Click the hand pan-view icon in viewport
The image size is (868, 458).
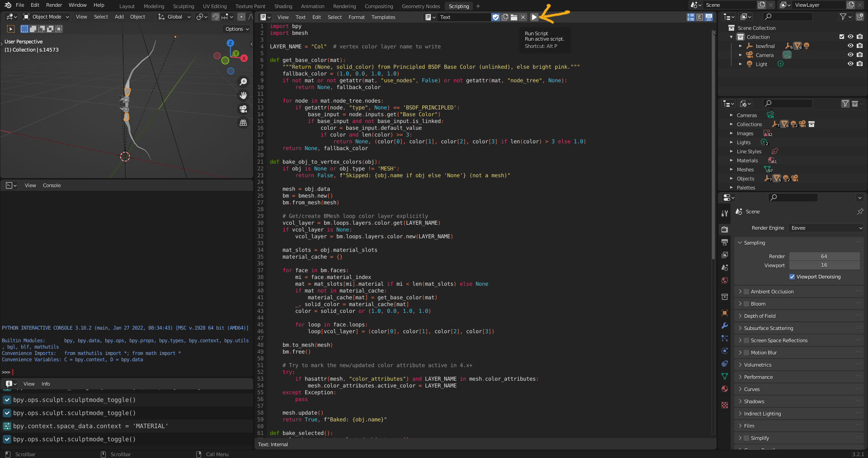click(x=243, y=95)
